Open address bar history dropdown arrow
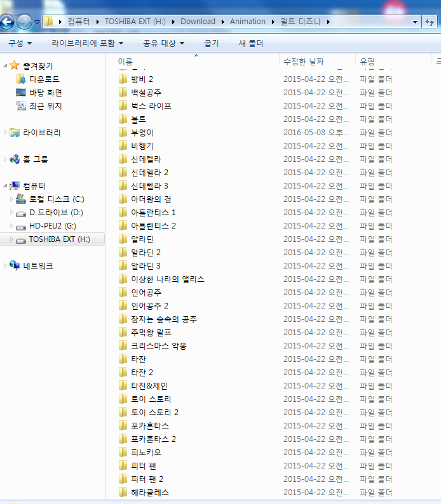The height and width of the screenshot is (504, 441). coord(416,22)
